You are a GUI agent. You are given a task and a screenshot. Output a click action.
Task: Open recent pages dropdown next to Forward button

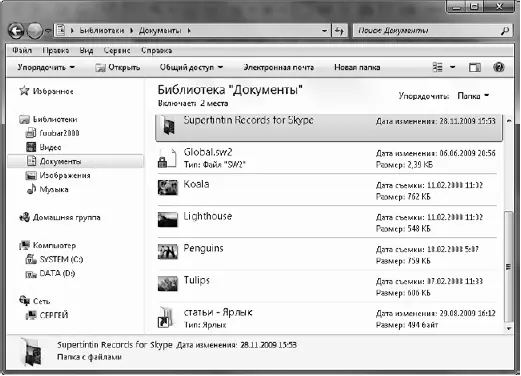click(x=48, y=31)
